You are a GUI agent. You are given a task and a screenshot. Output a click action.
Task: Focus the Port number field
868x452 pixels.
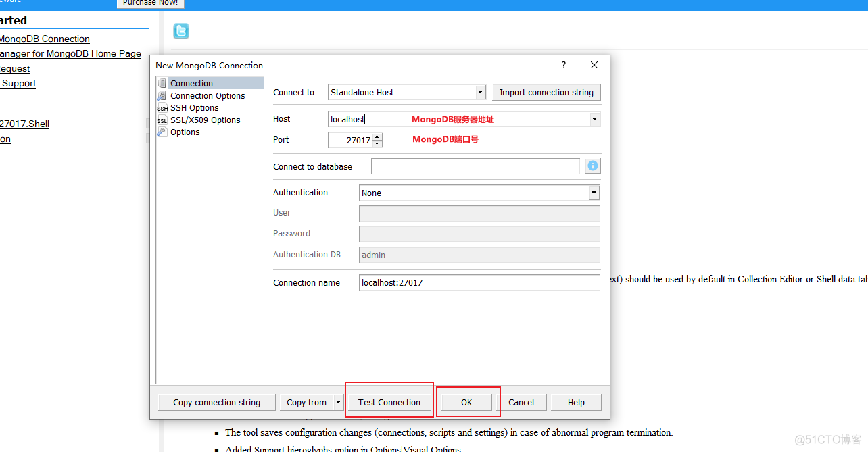click(350, 140)
